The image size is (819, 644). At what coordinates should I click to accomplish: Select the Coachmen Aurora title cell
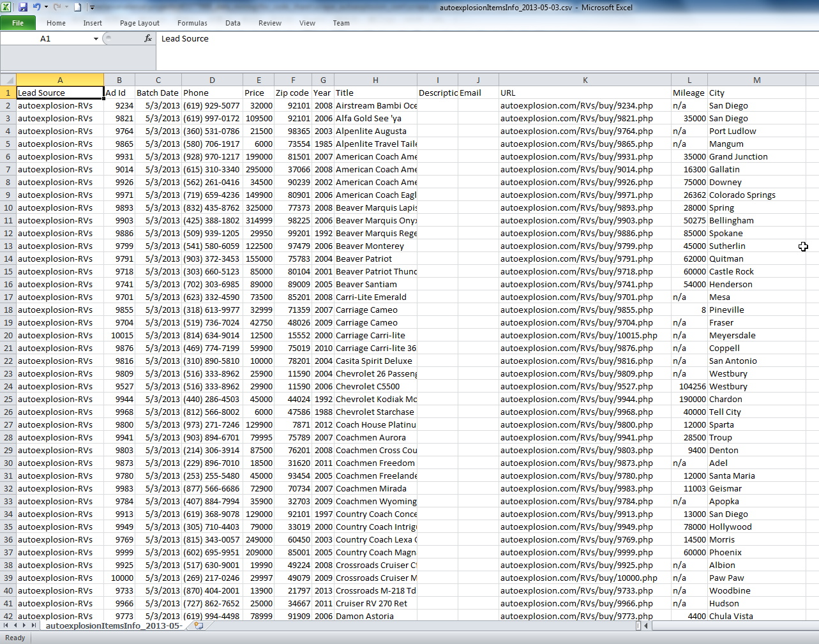point(375,437)
